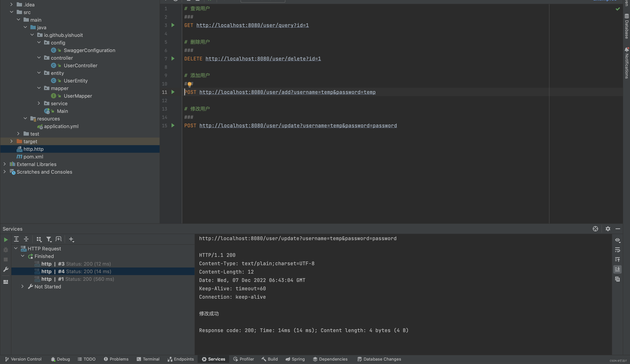Click the green checkmark inspection indicator

point(618,9)
